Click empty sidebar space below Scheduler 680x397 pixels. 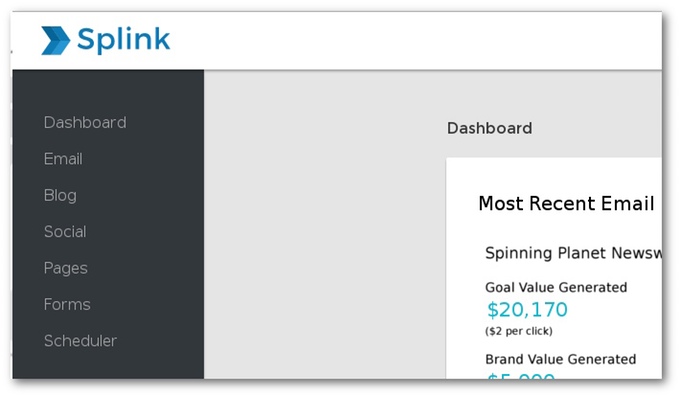coord(108,364)
